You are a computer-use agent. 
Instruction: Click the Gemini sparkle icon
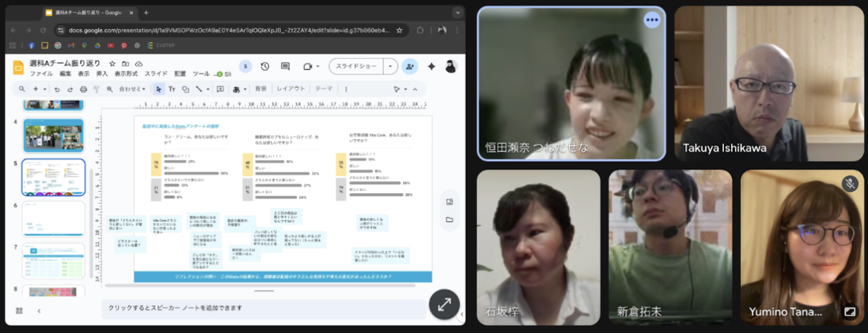[431, 66]
